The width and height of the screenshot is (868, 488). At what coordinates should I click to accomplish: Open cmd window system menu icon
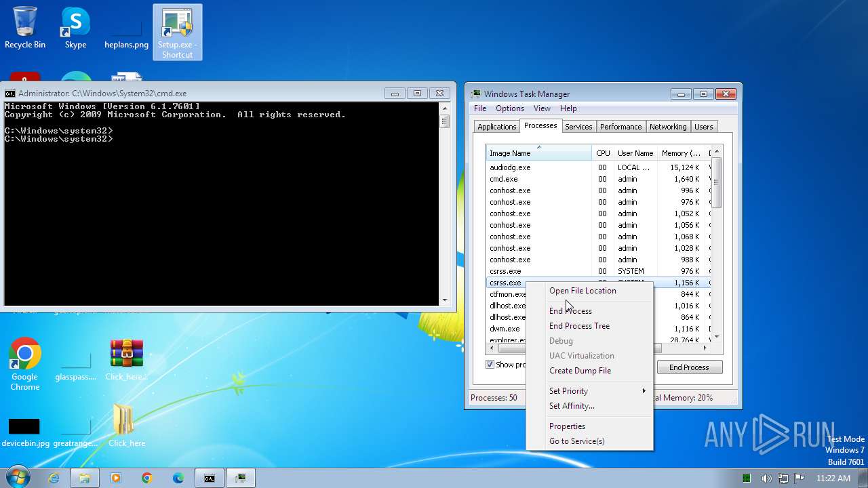pos(10,94)
